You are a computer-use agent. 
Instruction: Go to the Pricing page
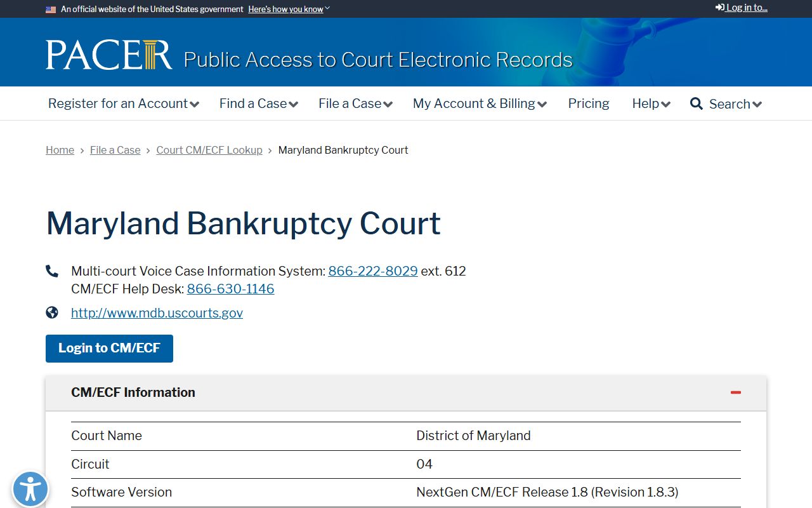tap(589, 104)
